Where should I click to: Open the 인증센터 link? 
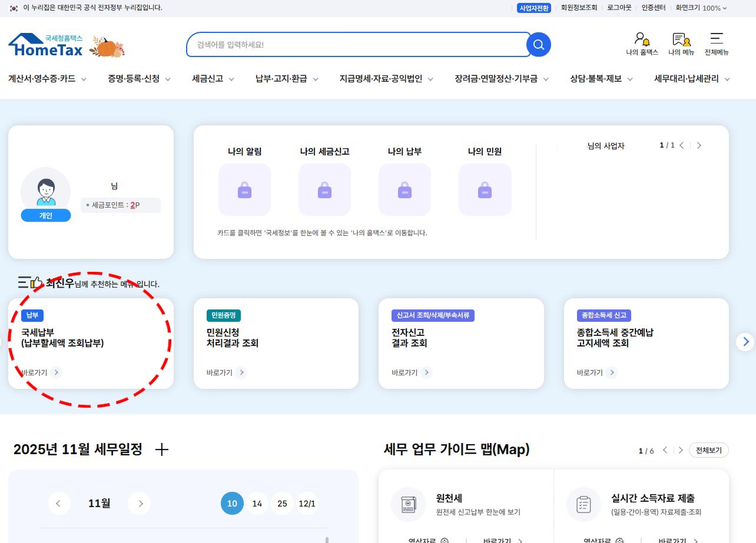click(654, 8)
